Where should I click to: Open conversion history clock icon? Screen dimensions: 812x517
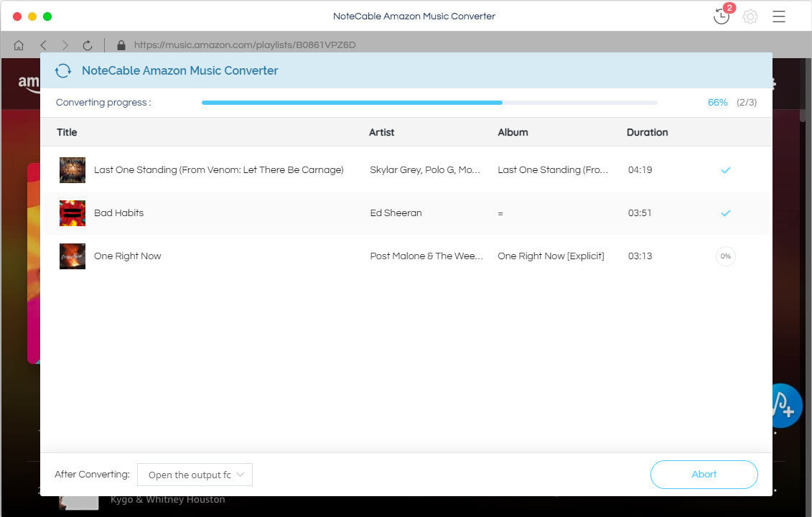(722, 17)
